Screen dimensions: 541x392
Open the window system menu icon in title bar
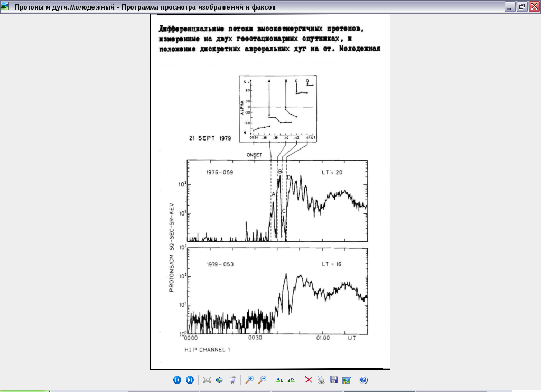pos(5,6)
